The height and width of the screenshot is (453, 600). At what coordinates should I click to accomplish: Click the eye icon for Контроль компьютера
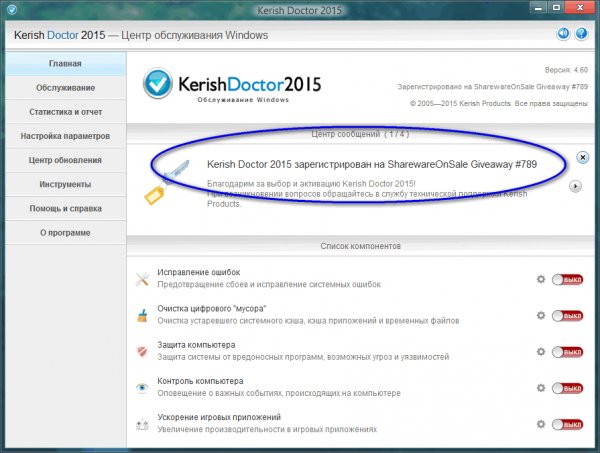tap(142, 388)
